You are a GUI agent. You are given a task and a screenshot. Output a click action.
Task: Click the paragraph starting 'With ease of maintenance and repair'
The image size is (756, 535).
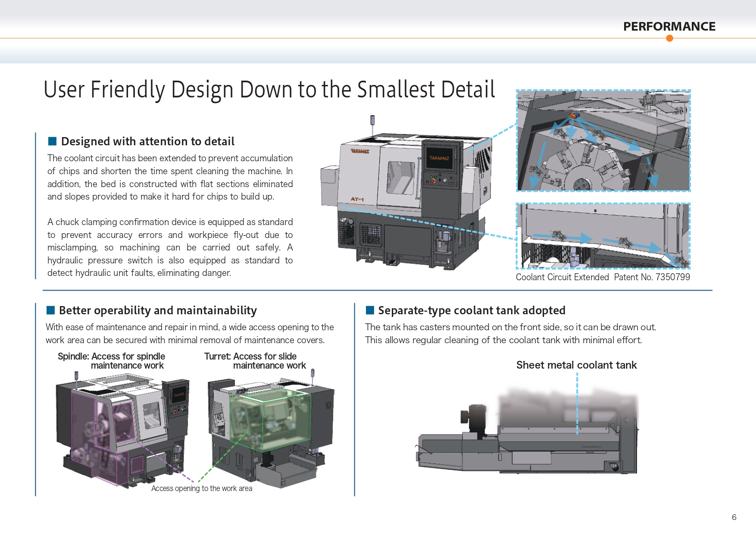[190, 333]
